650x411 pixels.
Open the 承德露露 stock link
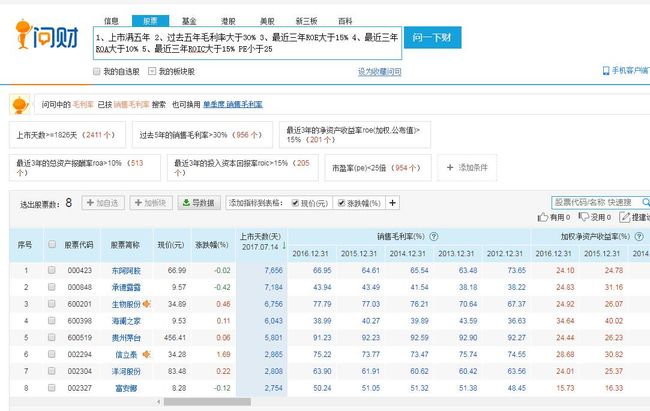point(126,287)
